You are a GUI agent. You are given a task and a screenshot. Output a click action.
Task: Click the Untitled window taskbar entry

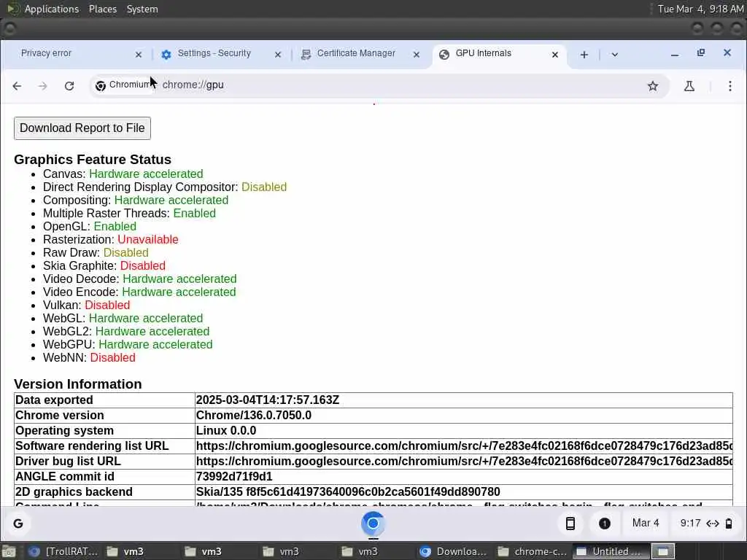tap(611, 551)
